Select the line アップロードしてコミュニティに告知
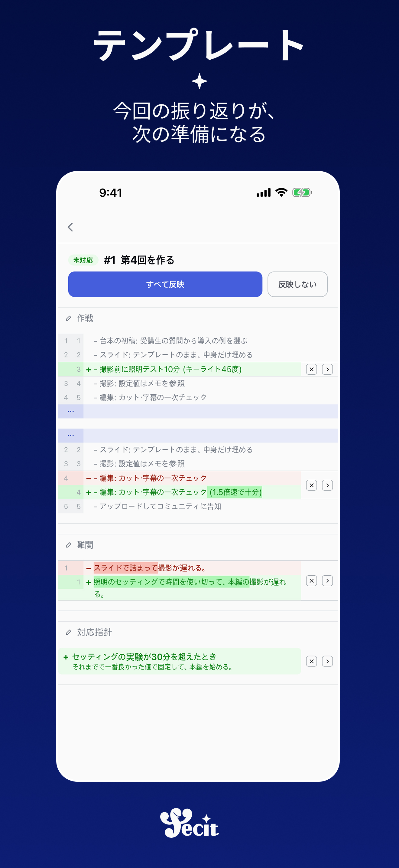The height and width of the screenshot is (868, 399). click(157, 506)
